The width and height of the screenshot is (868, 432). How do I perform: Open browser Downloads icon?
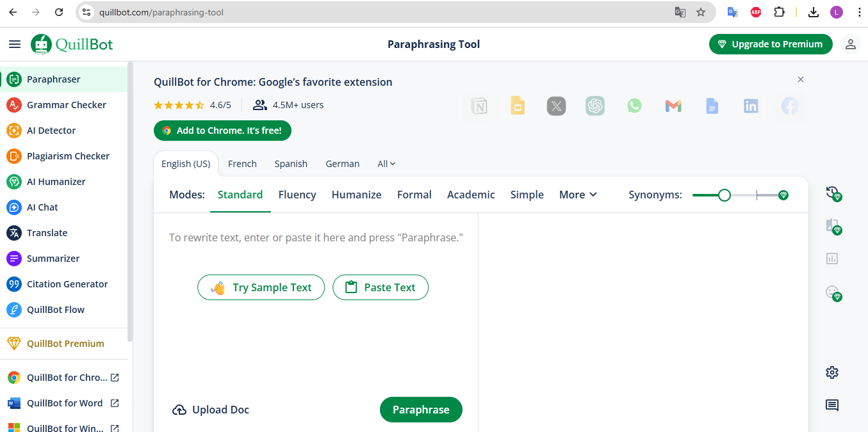(814, 12)
